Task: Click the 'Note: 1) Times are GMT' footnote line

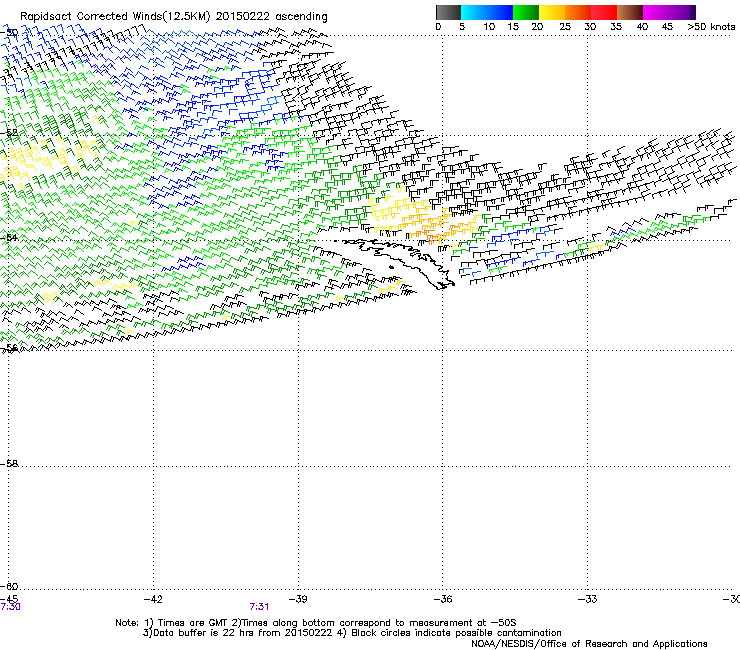Action: [316, 623]
